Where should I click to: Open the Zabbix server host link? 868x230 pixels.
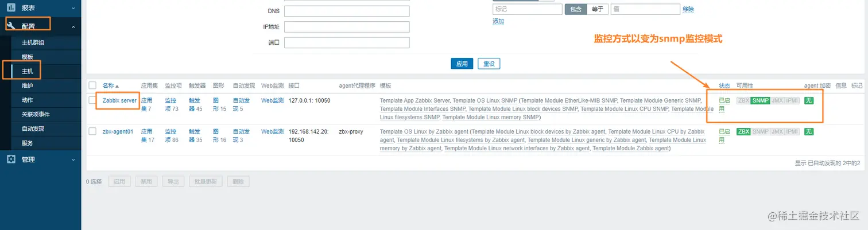[119, 100]
